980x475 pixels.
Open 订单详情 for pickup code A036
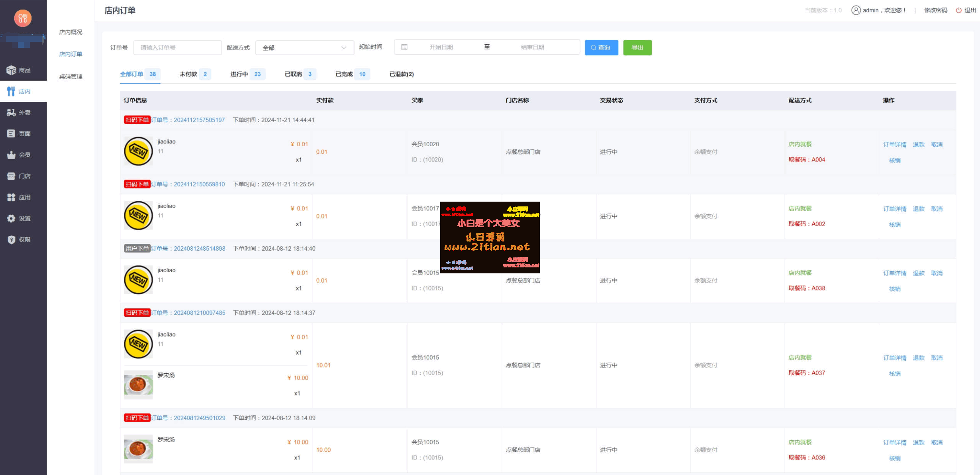coord(895,443)
